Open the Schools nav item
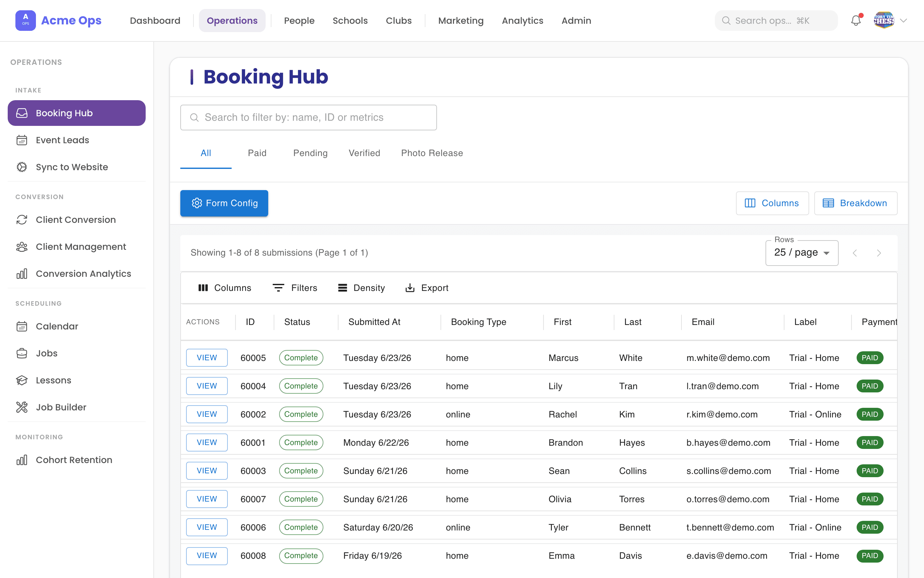The width and height of the screenshot is (924, 578). [350, 21]
